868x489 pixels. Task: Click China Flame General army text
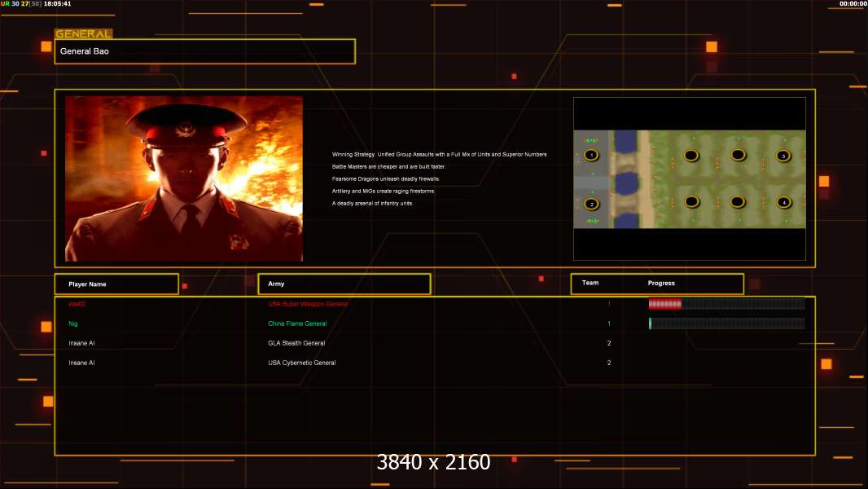coord(297,324)
